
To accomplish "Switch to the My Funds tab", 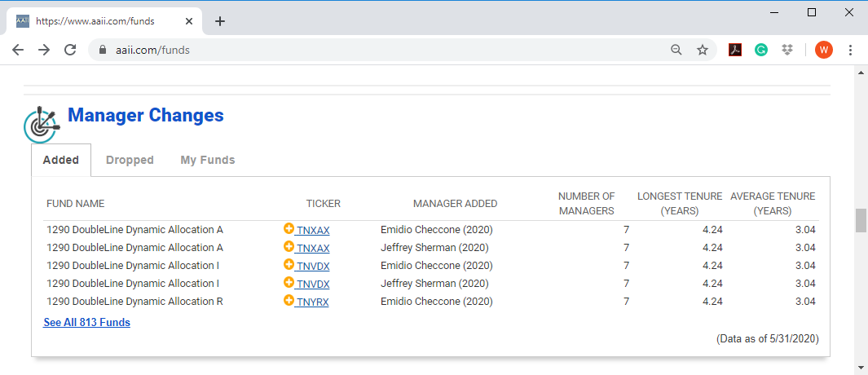I will pyautogui.click(x=208, y=160).
